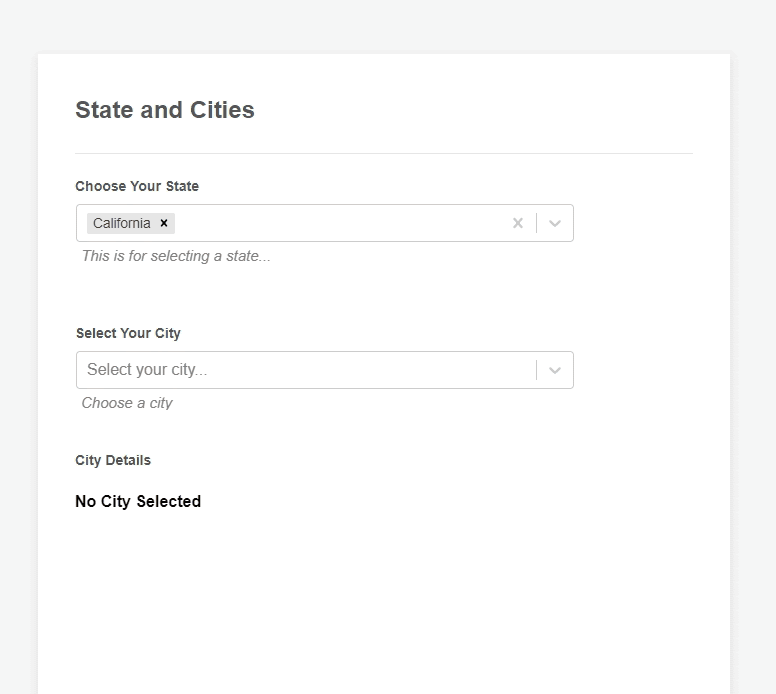
Task: Click the vertical separator in the city field
Action: [x=537, y=370]
